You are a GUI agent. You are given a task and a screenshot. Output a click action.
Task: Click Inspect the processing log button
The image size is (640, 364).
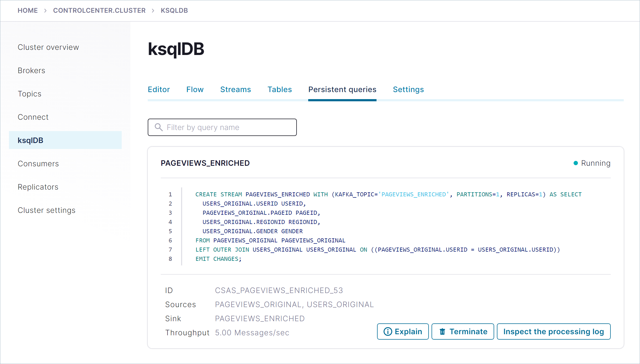pos(554,331)
